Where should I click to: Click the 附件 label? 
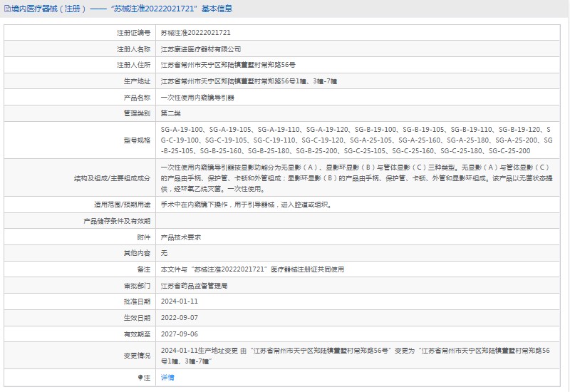click(144, 237)
